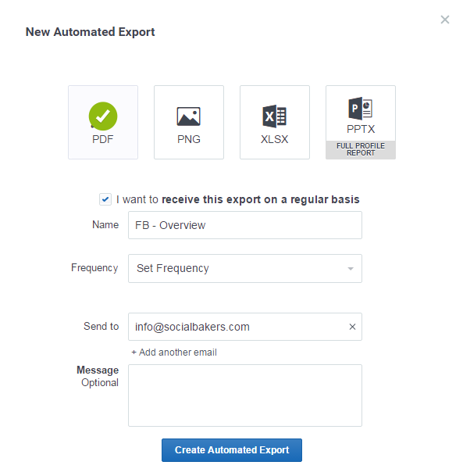Click the PNG label text

click(x=189, y=139)
